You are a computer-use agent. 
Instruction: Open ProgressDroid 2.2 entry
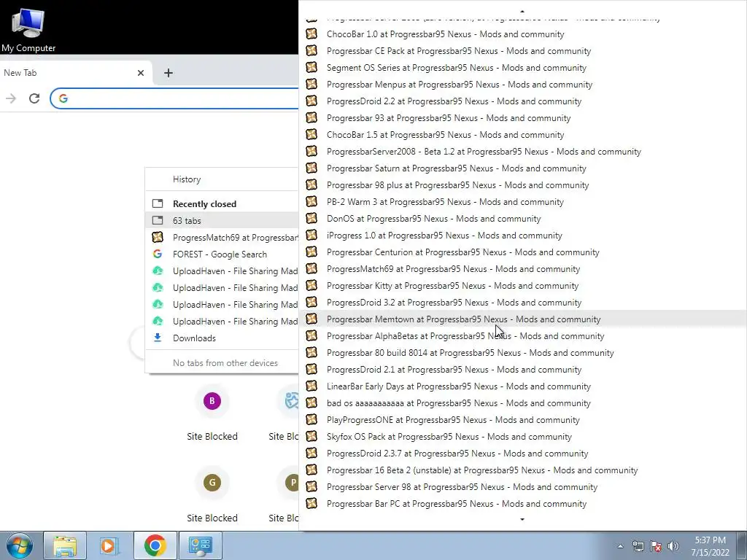(x=522, y=101)
